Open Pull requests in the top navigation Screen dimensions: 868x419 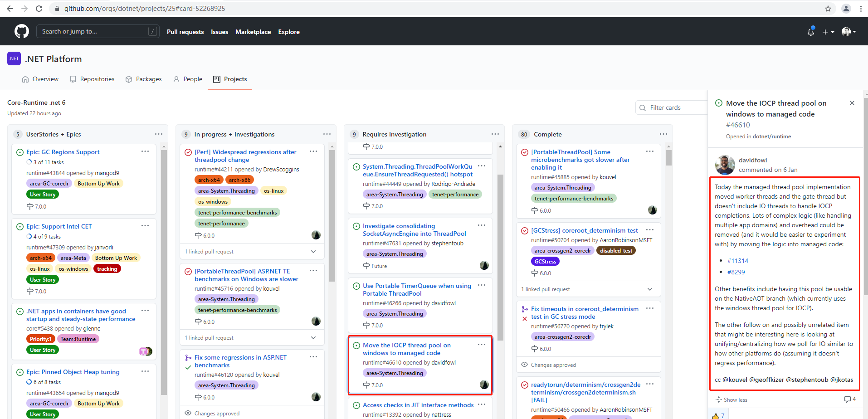[x=185, y=32]
